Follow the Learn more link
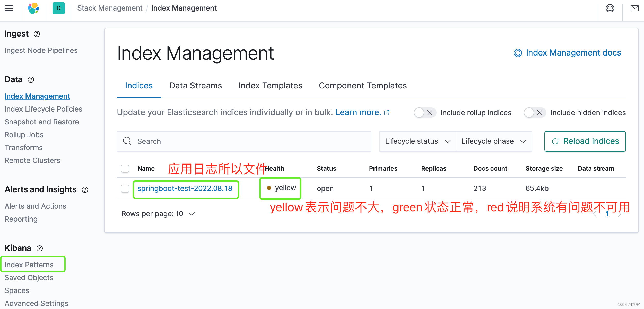 pos(358,112)
